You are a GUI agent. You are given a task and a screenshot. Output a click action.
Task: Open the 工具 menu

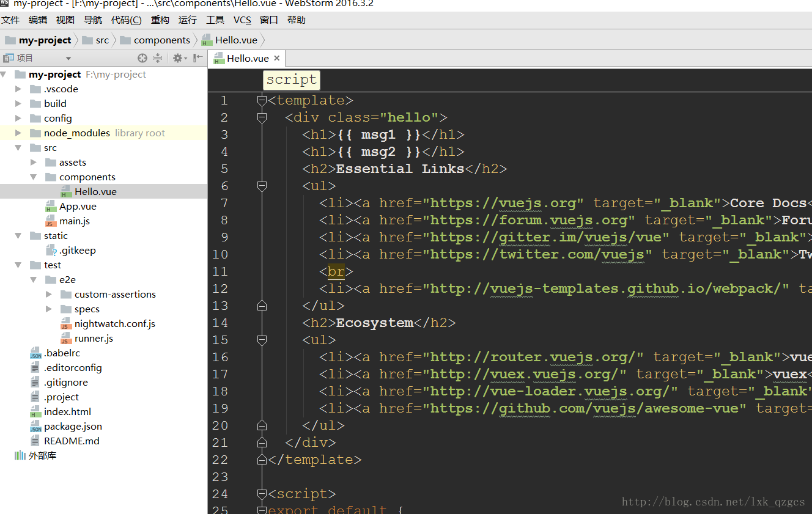click(215, 20)
